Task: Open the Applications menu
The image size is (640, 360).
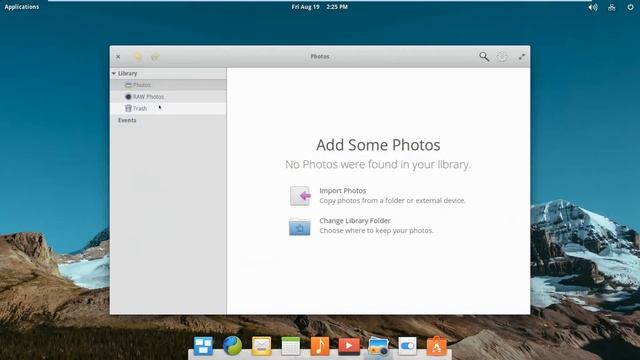Action: pyautogui.click(x=22, y=7)
